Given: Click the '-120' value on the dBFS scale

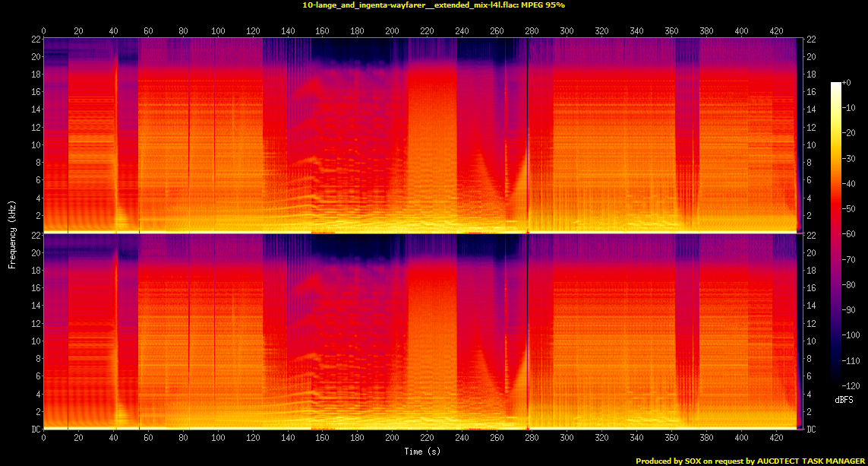Looking at the screenshot, I should click(x=851, y=385).
